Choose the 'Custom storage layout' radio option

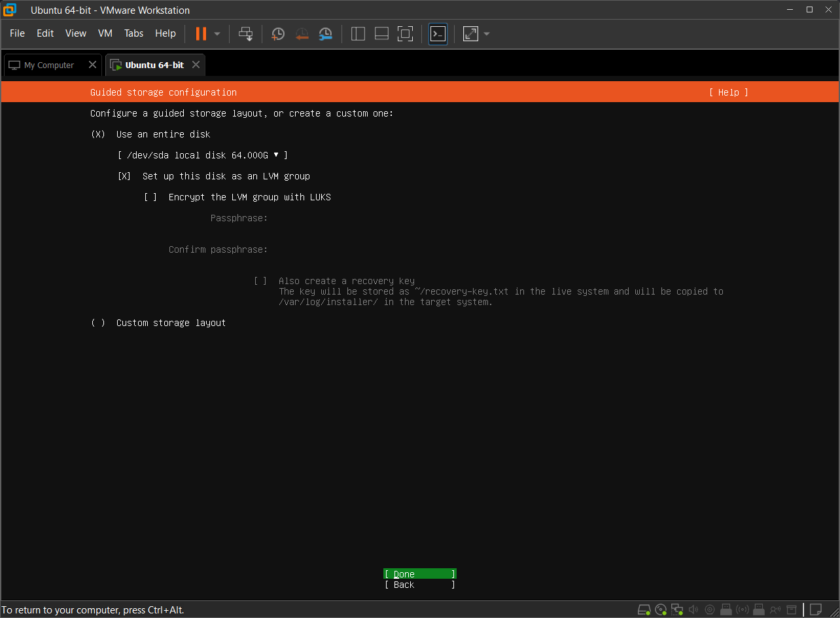98,323
